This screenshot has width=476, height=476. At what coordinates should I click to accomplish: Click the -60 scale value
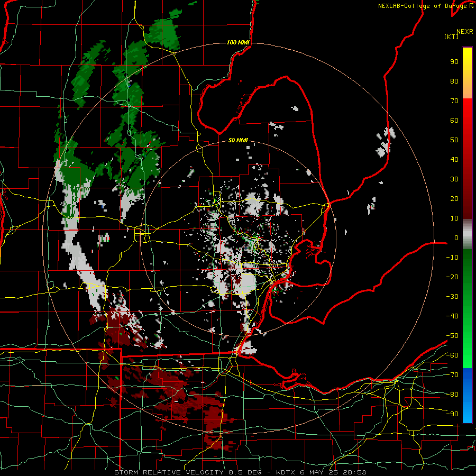452,355
